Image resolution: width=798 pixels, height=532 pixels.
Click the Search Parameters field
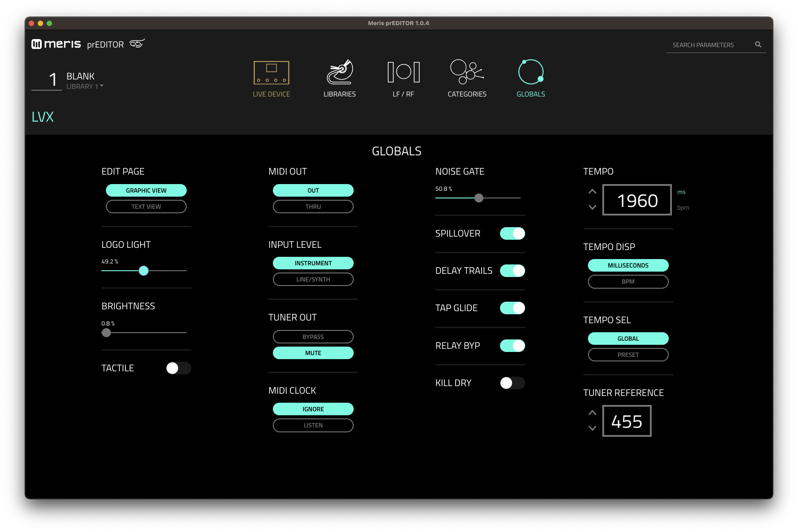(x=709, y=45)
